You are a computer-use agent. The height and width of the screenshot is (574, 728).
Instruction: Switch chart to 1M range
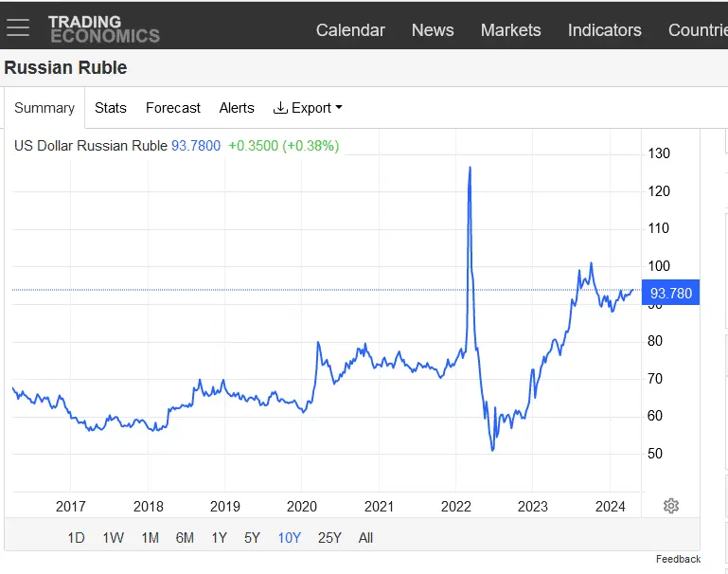pyautogui.click(x=150, y=538)
